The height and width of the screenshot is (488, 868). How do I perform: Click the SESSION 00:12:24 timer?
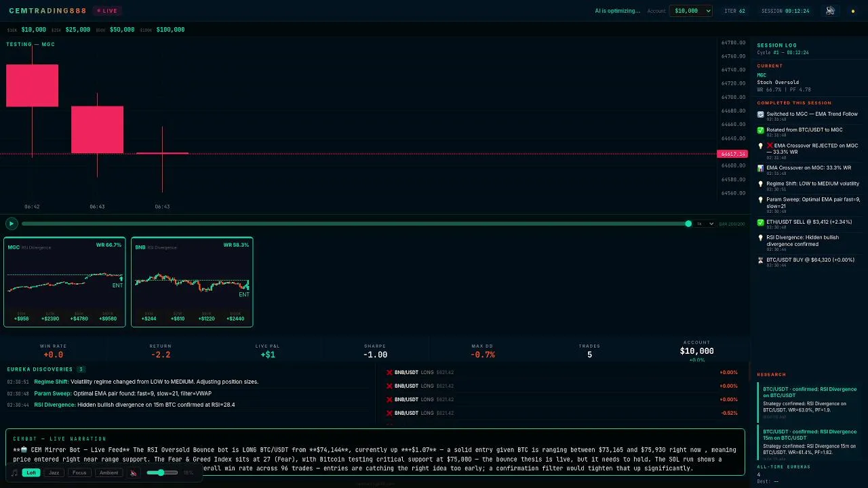pyautogui.click(x=785, y=11)
